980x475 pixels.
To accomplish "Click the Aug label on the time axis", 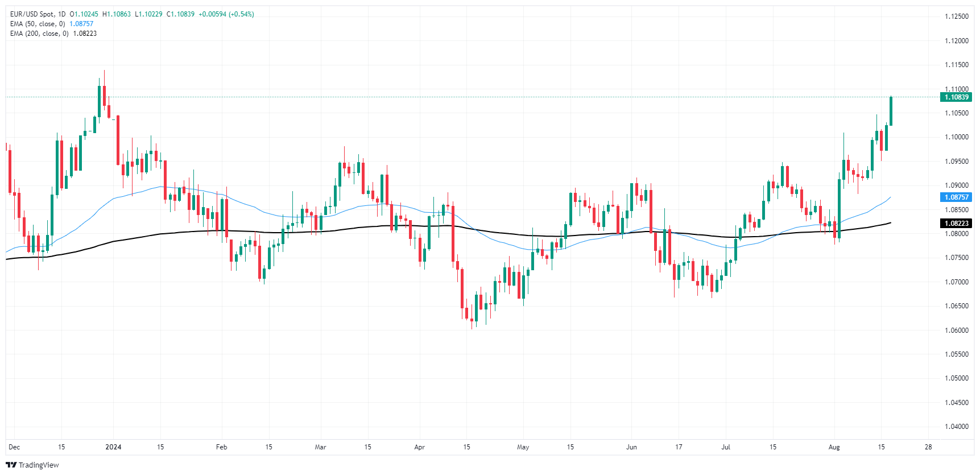I will (834, 447).
